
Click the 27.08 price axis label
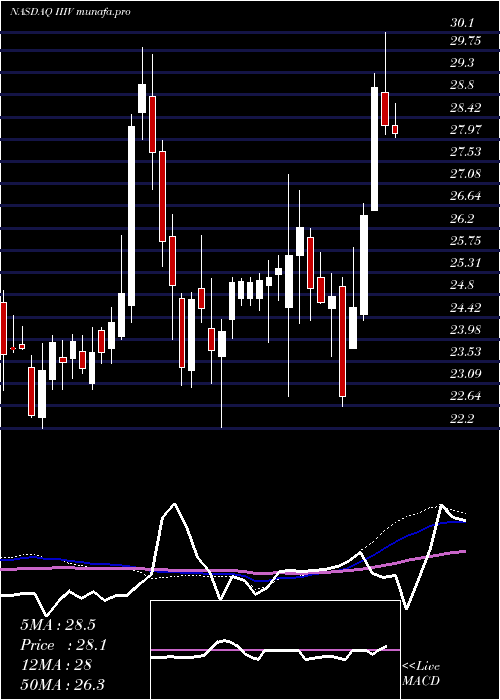(465, 174)
